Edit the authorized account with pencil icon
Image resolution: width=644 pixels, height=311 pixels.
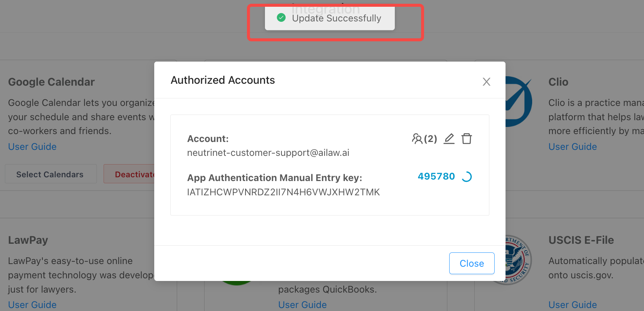(449, 139)
